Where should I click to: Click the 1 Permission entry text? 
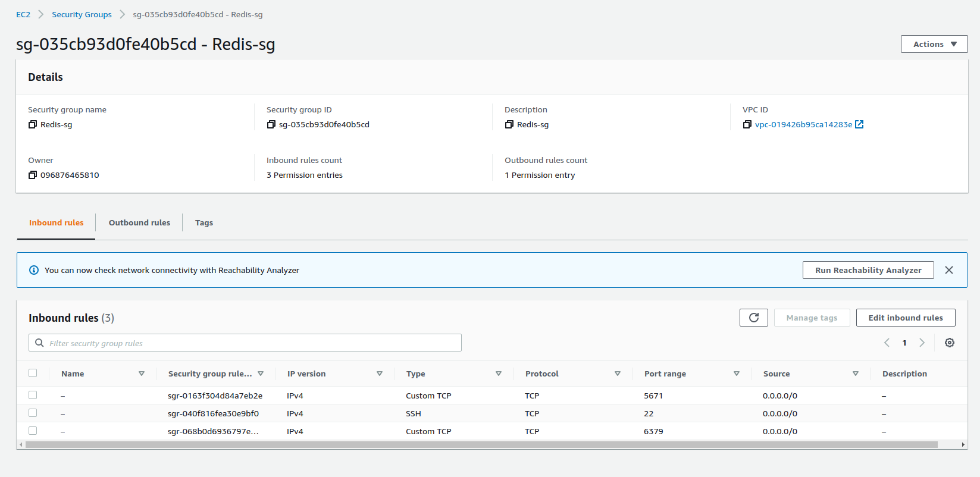click(540, 175)
